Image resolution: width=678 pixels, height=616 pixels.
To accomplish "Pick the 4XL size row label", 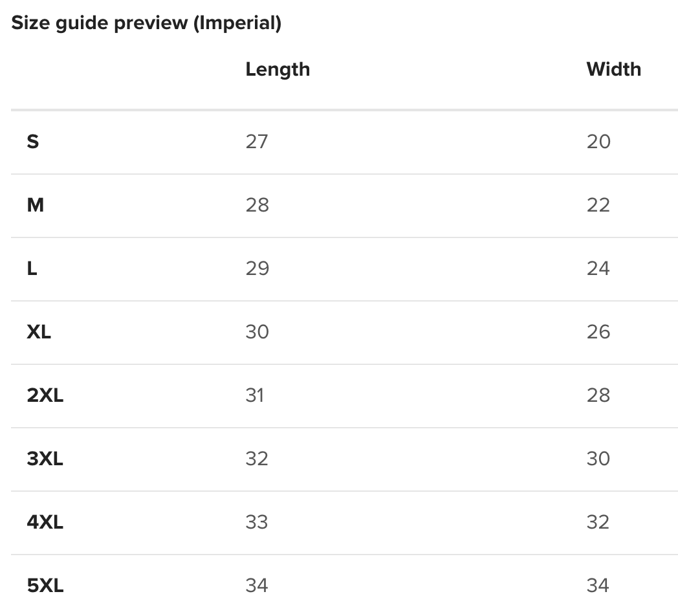I will (x=45, y=522).
